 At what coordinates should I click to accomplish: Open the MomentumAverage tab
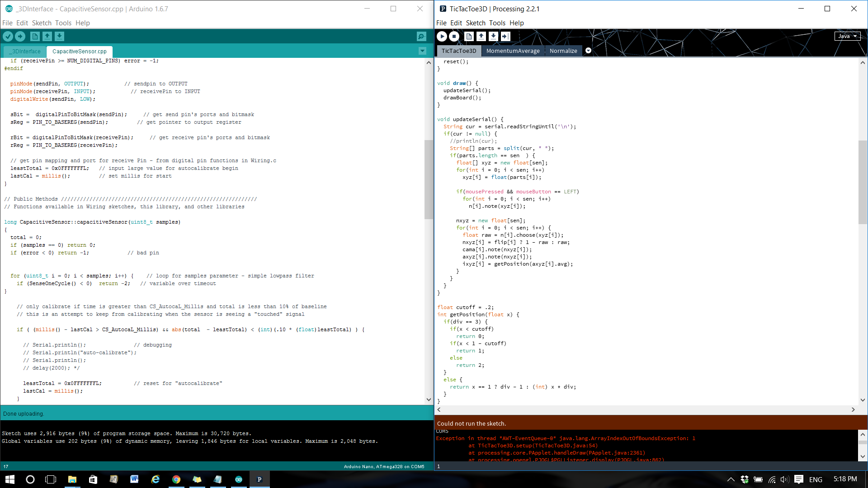pos(513,51)
